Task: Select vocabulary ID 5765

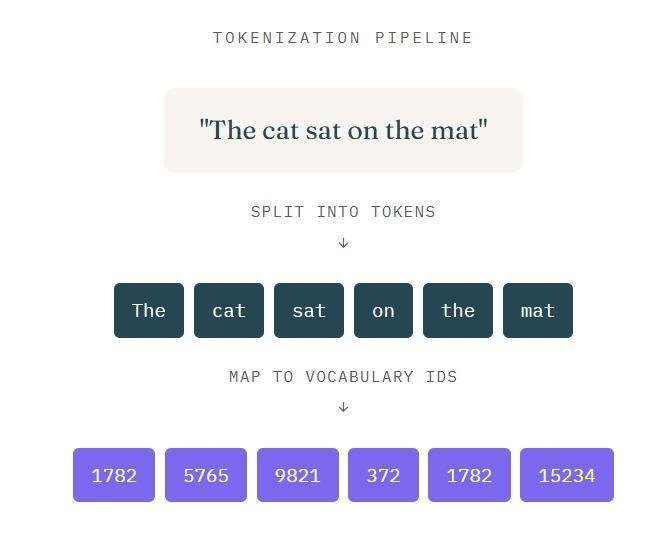Action: click(206, 475)
